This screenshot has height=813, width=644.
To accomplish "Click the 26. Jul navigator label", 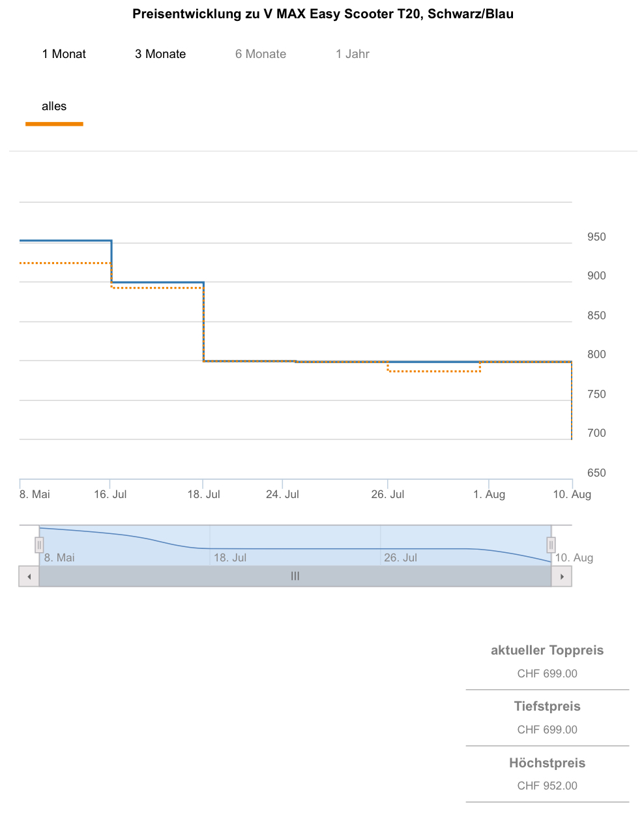I will pyautogui.click(x=400, y=557).
